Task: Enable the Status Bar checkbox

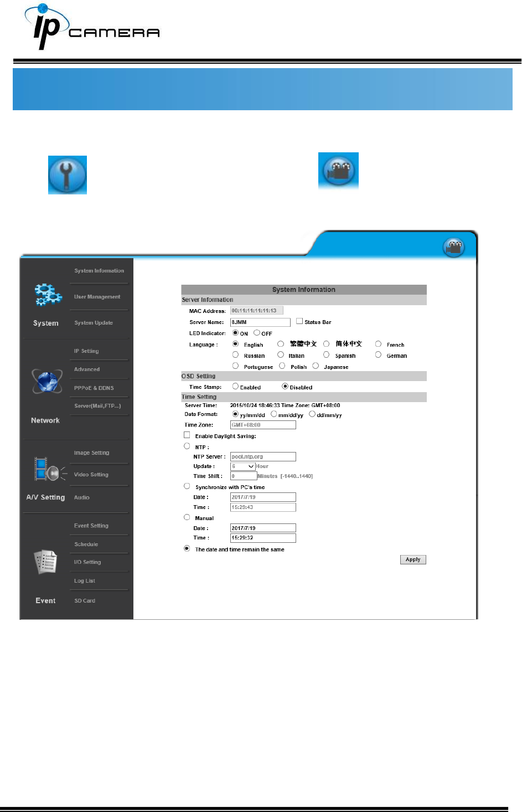Action: point(299,321)
